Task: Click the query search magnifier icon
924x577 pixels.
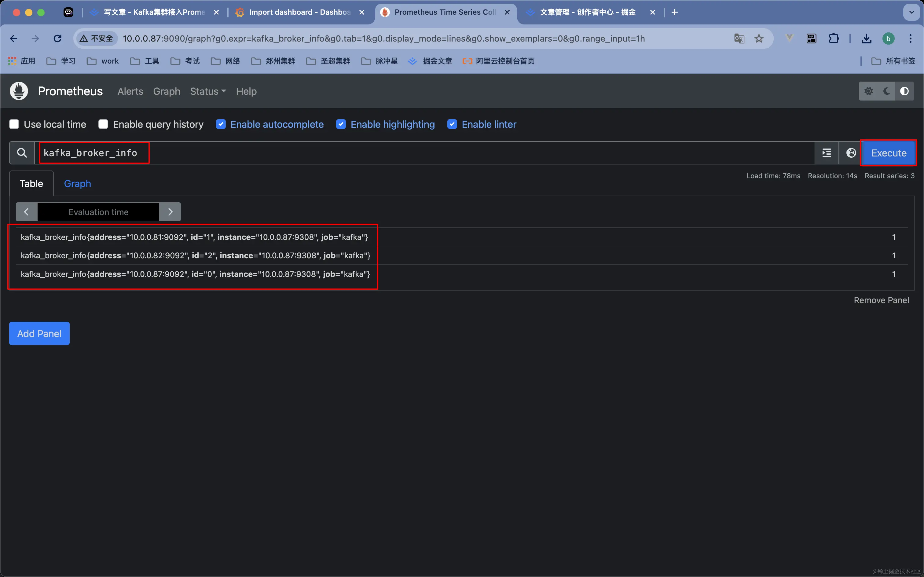Action: (22, 153)
